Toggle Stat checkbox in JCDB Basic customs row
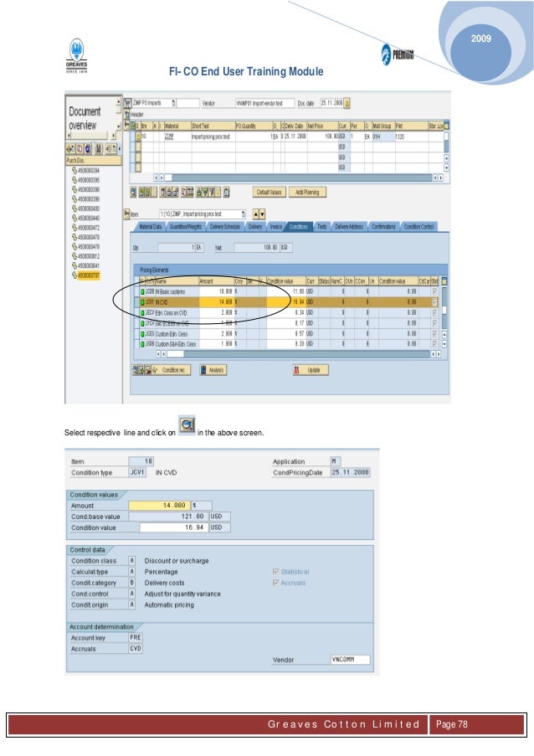534x756 pixels. tap(434, 291)
